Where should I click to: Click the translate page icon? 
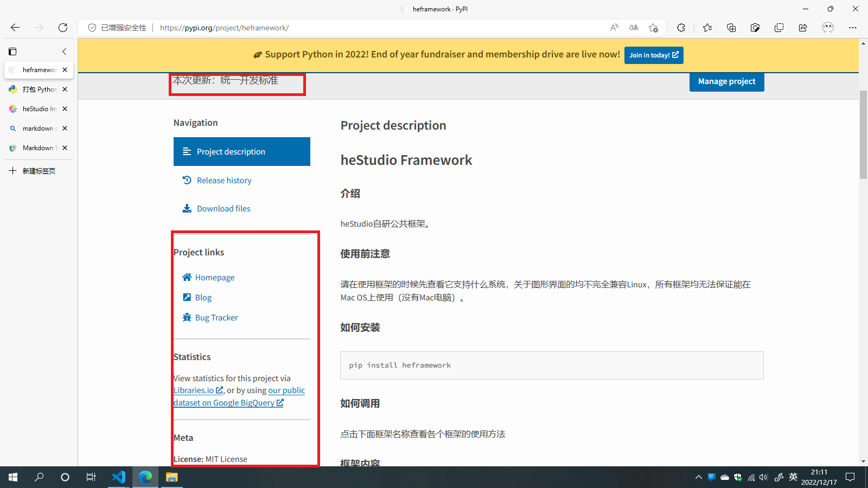point(634,28)
